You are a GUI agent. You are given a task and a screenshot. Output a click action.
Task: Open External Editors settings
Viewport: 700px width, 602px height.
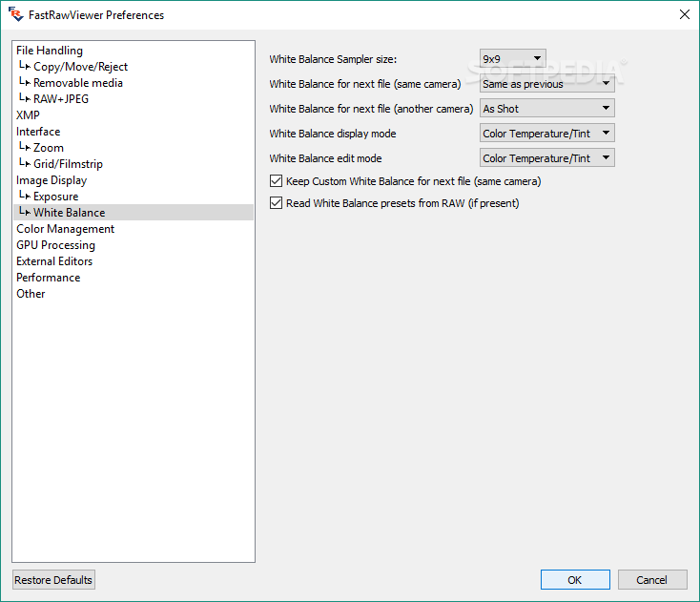click(x=54, y=261)
